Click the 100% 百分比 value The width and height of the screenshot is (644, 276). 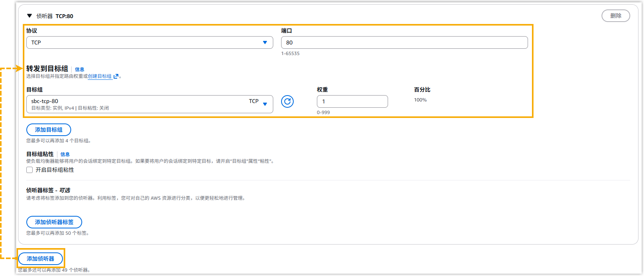[420, 100]
